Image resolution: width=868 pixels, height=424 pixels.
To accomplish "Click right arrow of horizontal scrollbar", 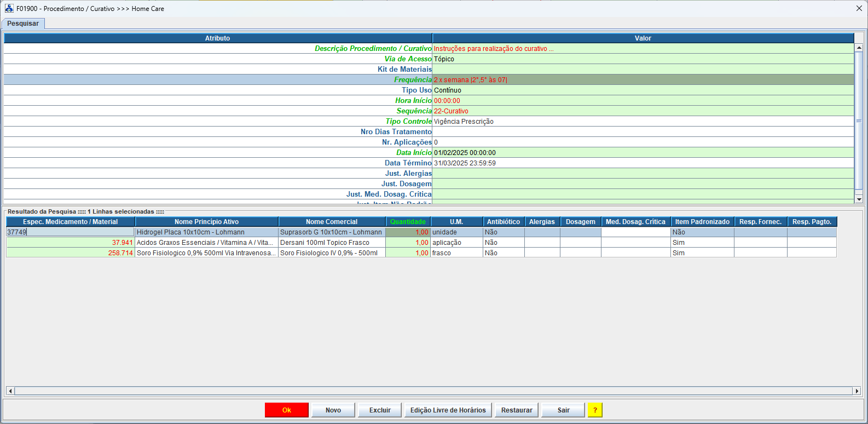I will coord(857,391).
